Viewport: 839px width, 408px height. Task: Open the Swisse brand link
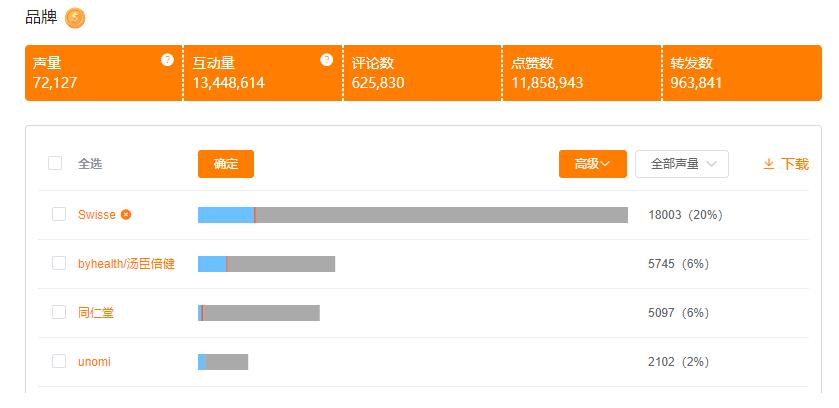[96, 215]
